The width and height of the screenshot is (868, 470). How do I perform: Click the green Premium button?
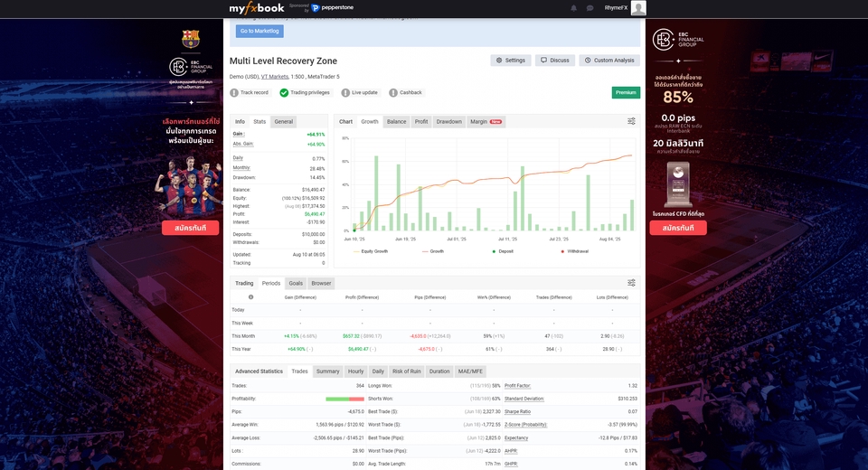click(626, 92)
